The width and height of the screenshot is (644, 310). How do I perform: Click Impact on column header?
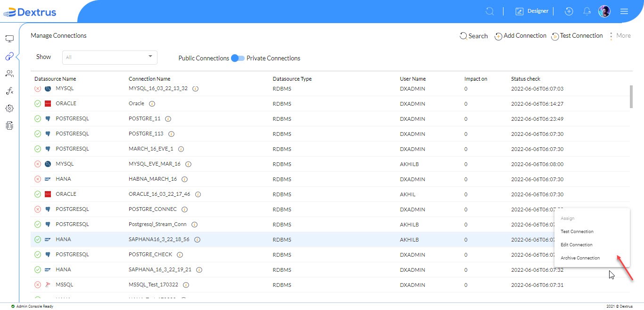click(x=476, y=79)
